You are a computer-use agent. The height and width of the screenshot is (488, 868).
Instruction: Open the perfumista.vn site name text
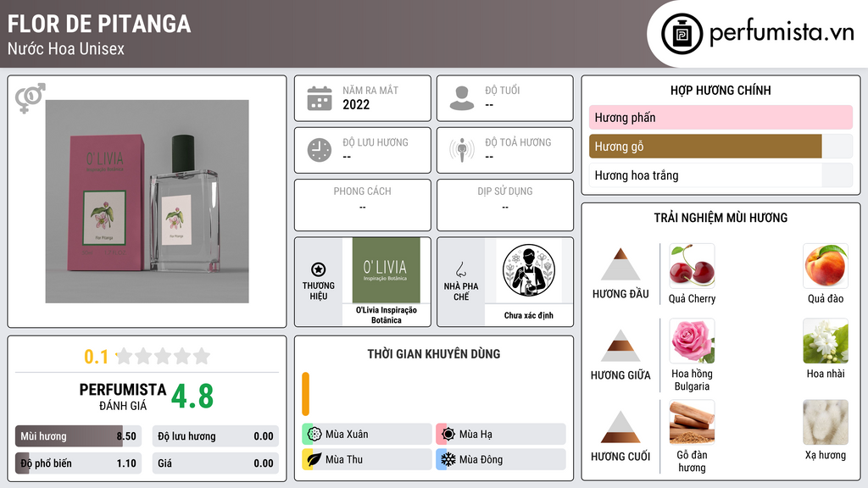pyautogui.click(x=782, y=33)
